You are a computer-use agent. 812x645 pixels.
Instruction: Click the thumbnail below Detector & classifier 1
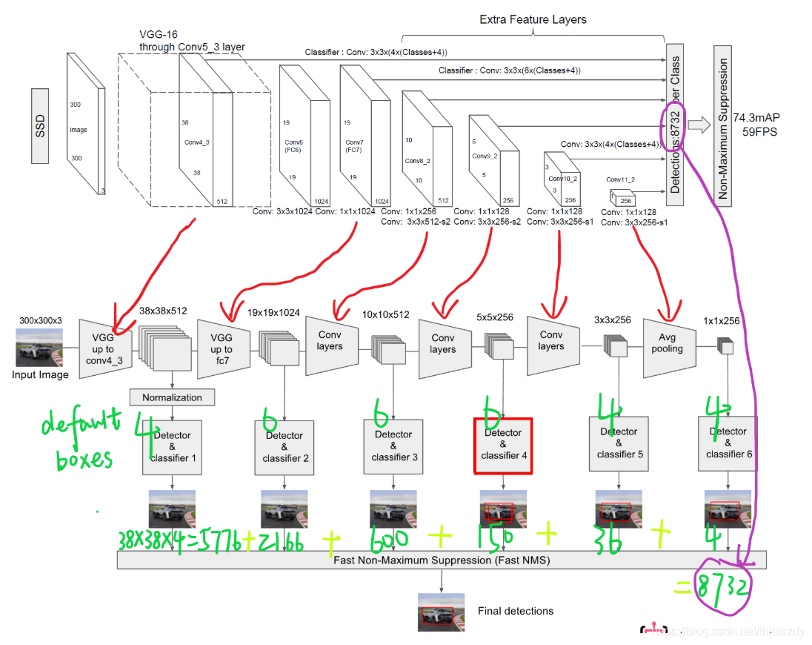[172, 509]
